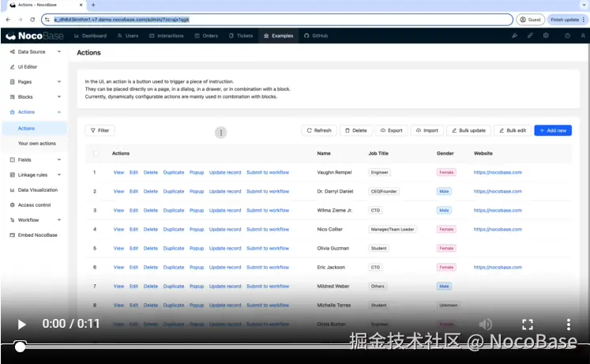Image resolution: width=590 pixels, height=364 pixels.
Task: Click the Guest profile button
Action: 530,20
